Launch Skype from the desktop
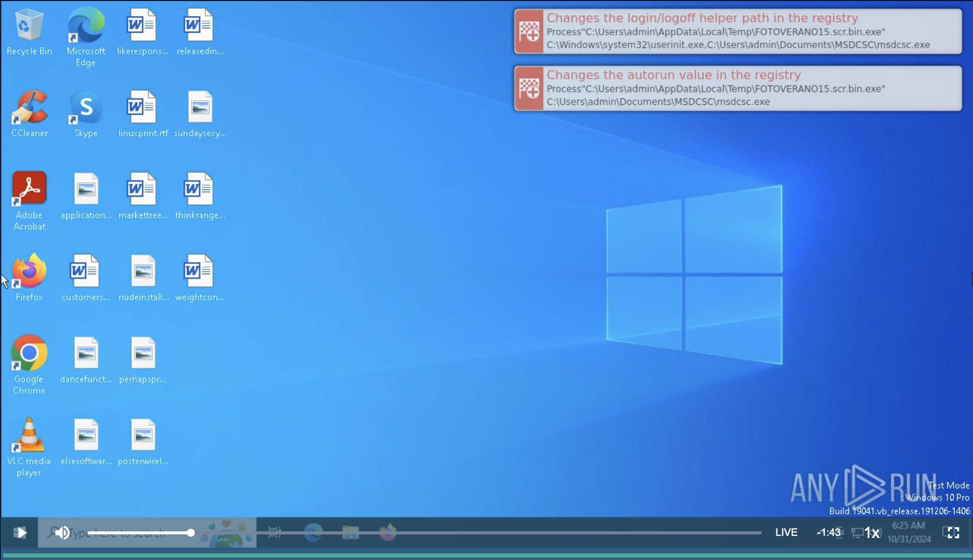 (86, 114)
